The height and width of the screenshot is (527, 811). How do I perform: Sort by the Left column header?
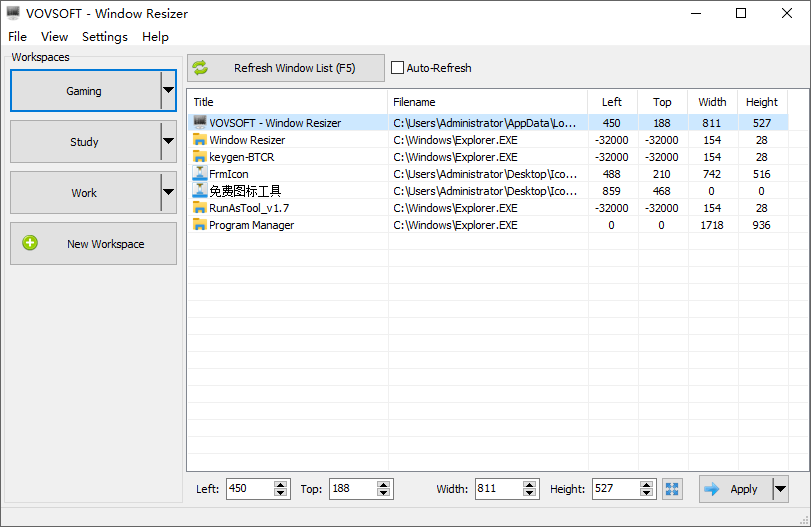(x=612, y=102)
